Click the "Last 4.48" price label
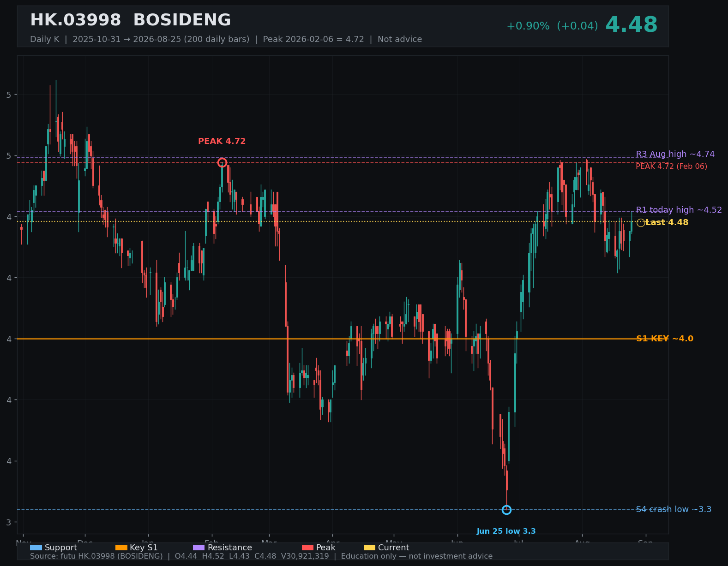The width and height of the screenshot is (728, 566). click(667, 222)
